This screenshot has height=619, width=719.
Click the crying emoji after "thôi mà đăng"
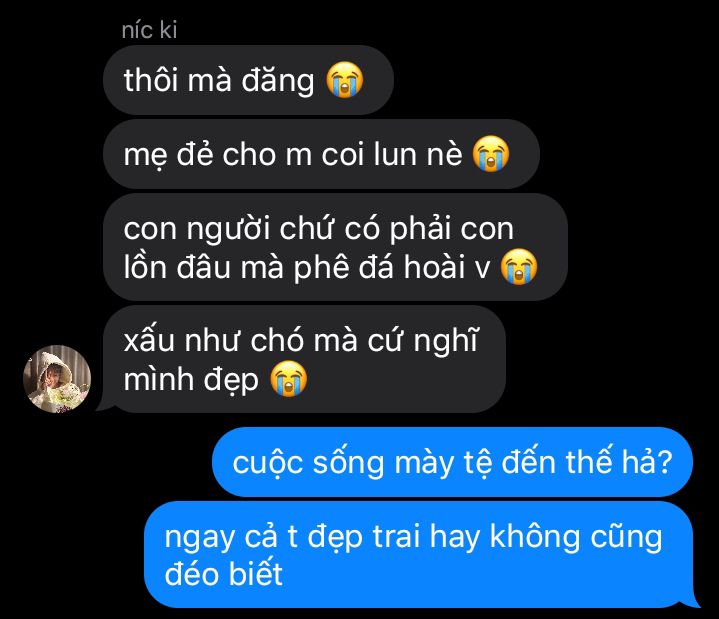point(345,79)
